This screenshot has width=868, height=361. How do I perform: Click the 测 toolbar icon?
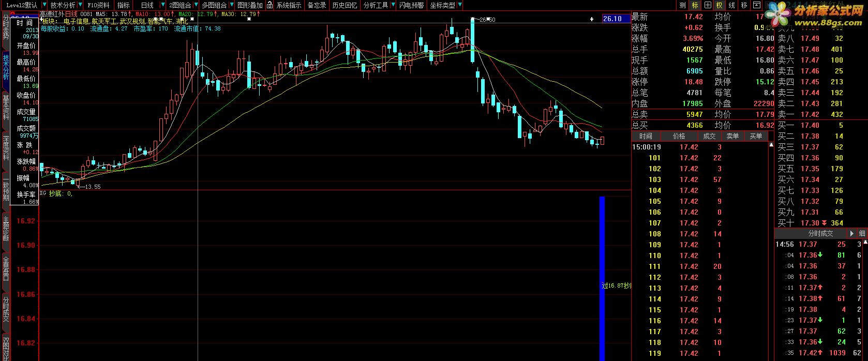[x=683, y=5]
